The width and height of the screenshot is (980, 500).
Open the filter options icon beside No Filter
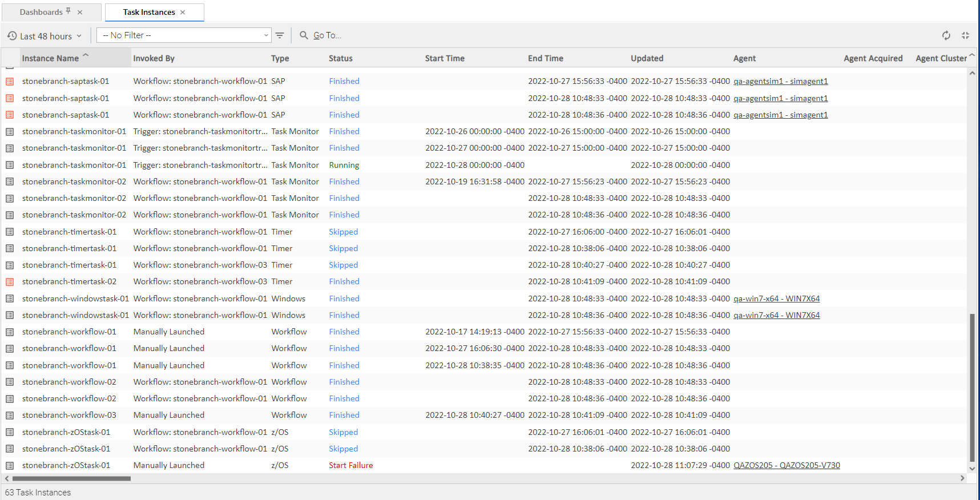coord(280,35)
